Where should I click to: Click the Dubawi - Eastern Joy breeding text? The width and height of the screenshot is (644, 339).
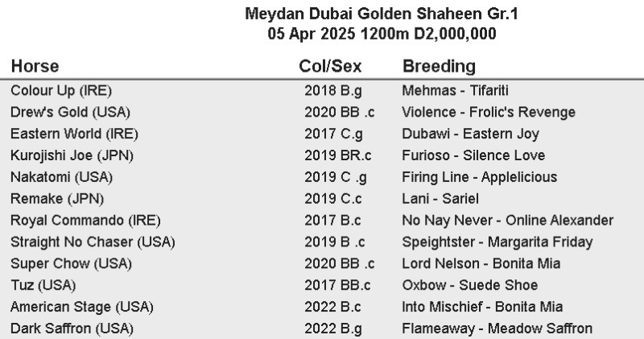pyautogui.click(x=470, y=134)
